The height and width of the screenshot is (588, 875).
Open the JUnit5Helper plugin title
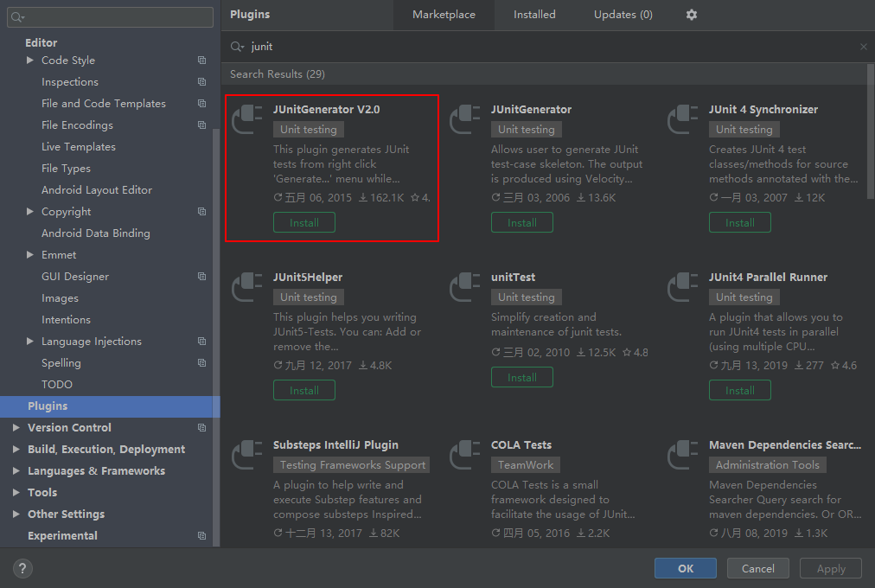point(308,278)
